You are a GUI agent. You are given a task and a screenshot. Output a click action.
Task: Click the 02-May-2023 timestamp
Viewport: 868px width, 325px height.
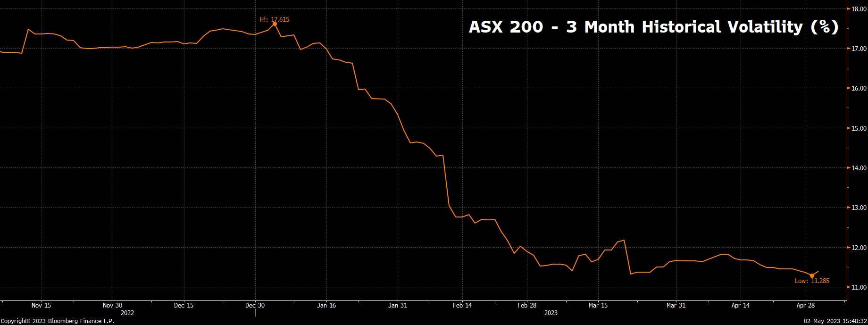click(x=835, y=321)
